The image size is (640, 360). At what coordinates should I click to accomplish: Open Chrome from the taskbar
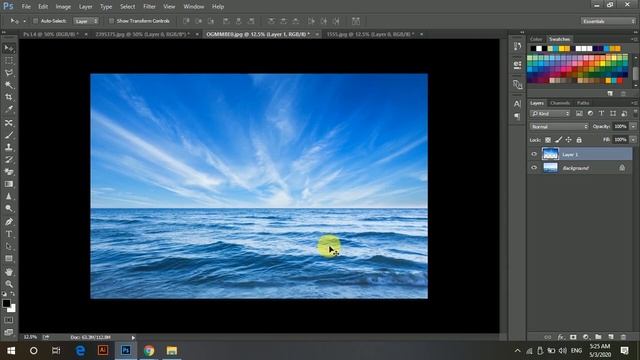[149, 351]
